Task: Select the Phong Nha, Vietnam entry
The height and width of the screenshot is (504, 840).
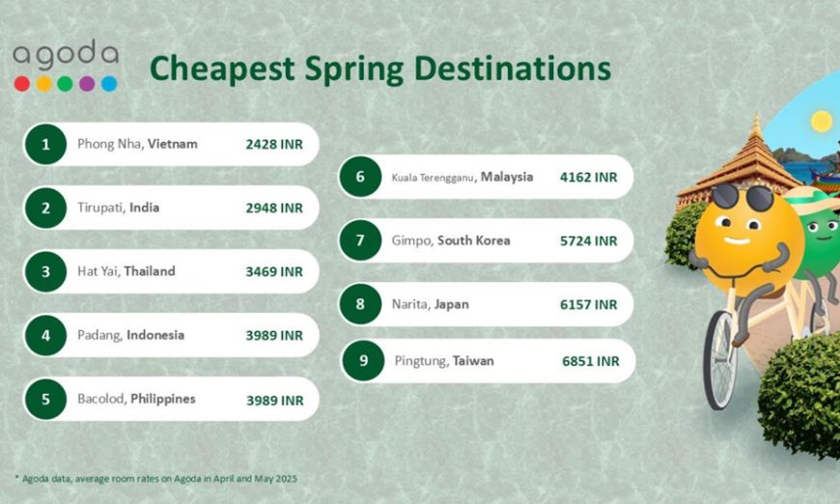Action: [x=171, y=144]
